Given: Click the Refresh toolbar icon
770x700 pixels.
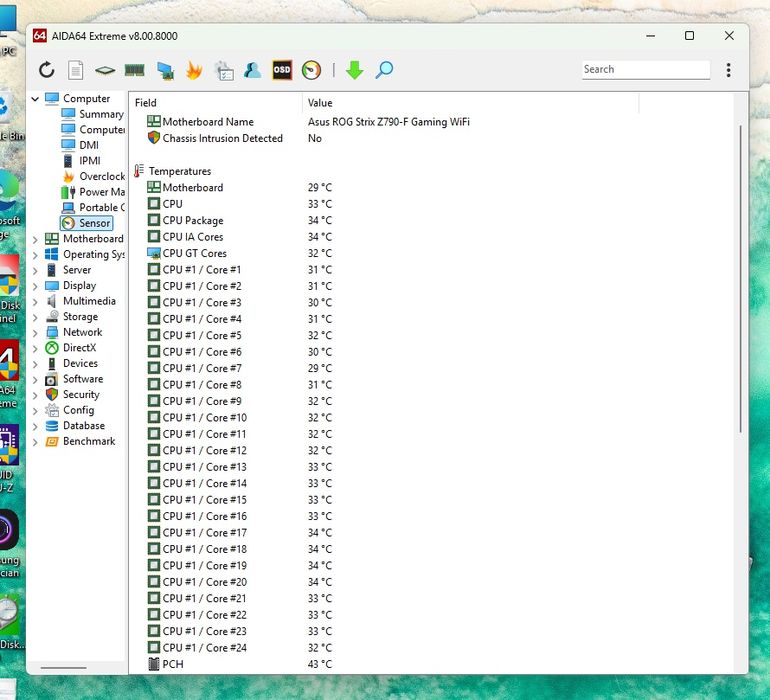Looking at the screenshot, I should pyautogui.click(x=47, y=70).
